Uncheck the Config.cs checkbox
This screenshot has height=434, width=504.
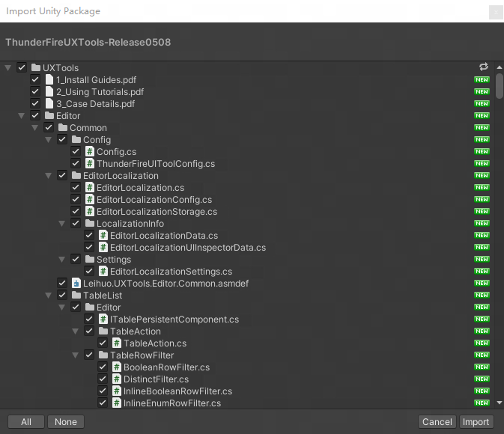click(76, 151)
